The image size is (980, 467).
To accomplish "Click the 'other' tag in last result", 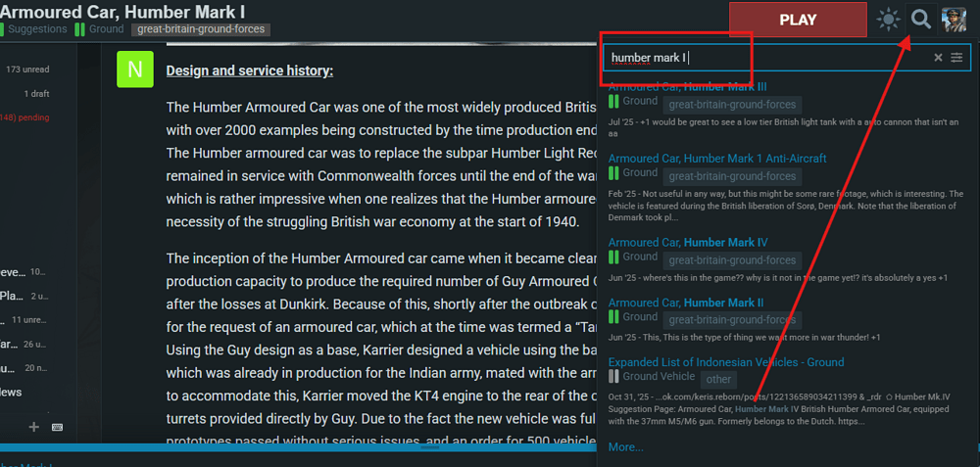I will [x=718, y=379].
